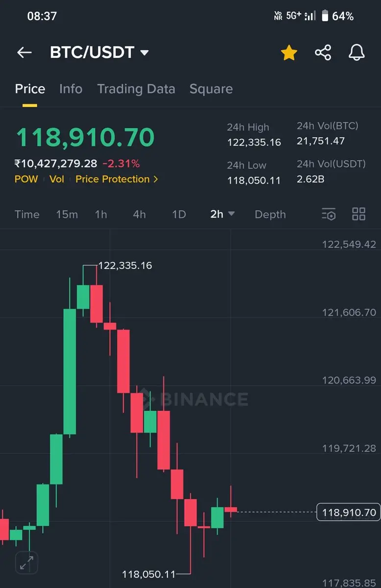Tap the current price marker 118,910.70

(348, 513)
